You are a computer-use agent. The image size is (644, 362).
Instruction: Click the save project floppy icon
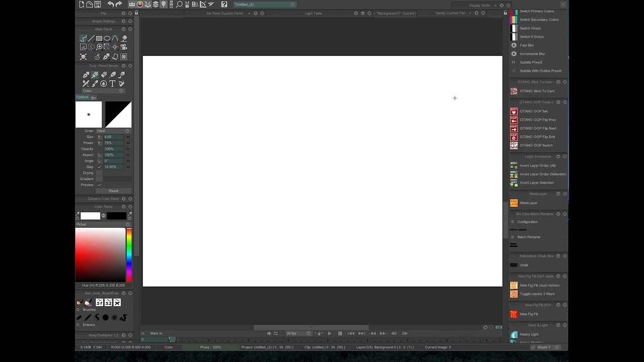pos(98,5)
